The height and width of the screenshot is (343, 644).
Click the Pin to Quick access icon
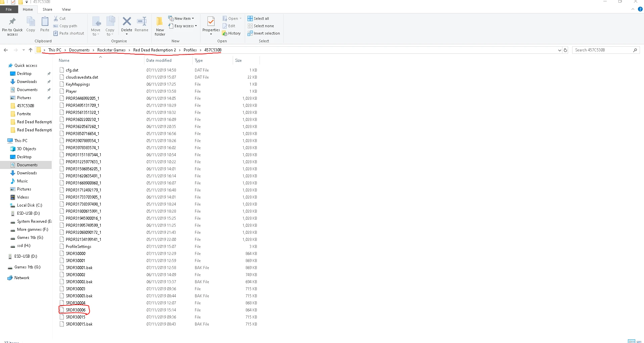(12, 22)
